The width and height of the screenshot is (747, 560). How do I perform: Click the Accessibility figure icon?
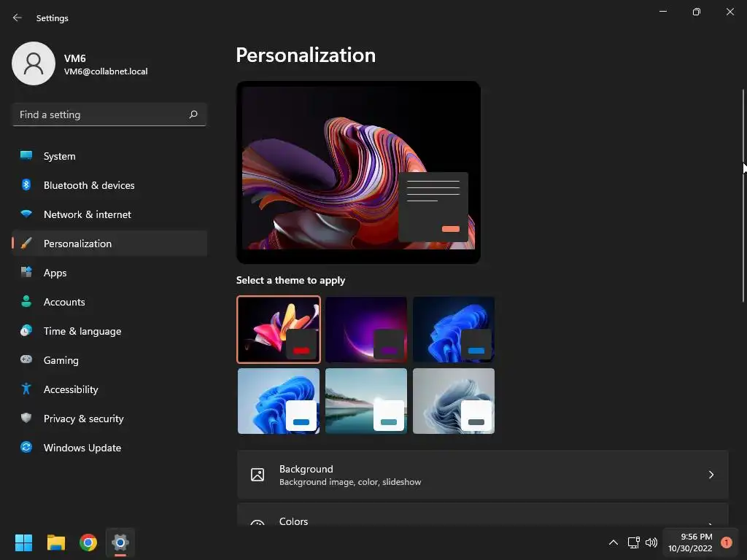point(26,389)
